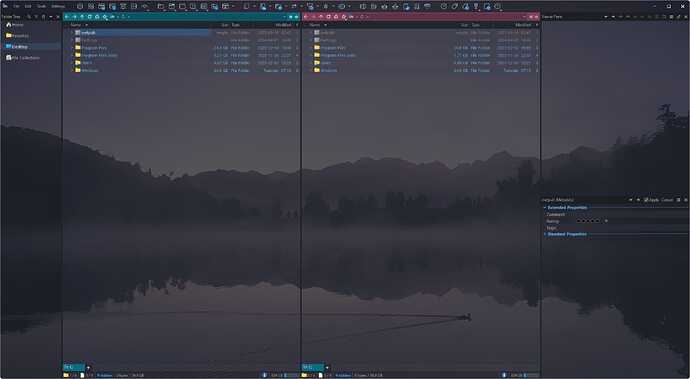Go back in the right red pane
The height and width of the screenshot is (379, 690).
(x=306, y=17)
